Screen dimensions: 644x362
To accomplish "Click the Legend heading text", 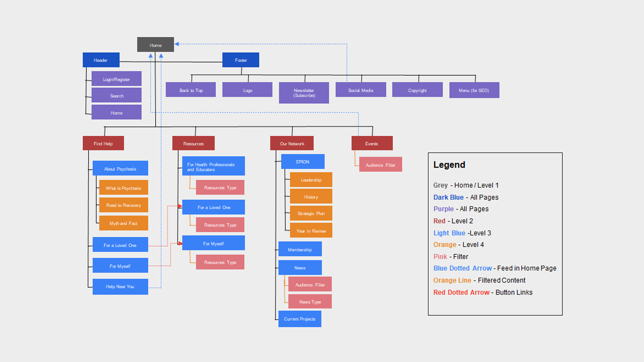I will 449,165.
